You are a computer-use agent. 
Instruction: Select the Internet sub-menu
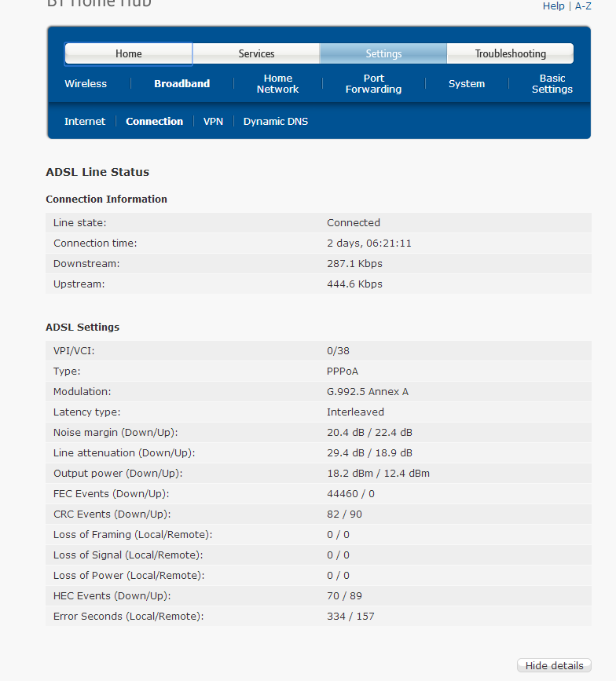click(x=85, y=122)
